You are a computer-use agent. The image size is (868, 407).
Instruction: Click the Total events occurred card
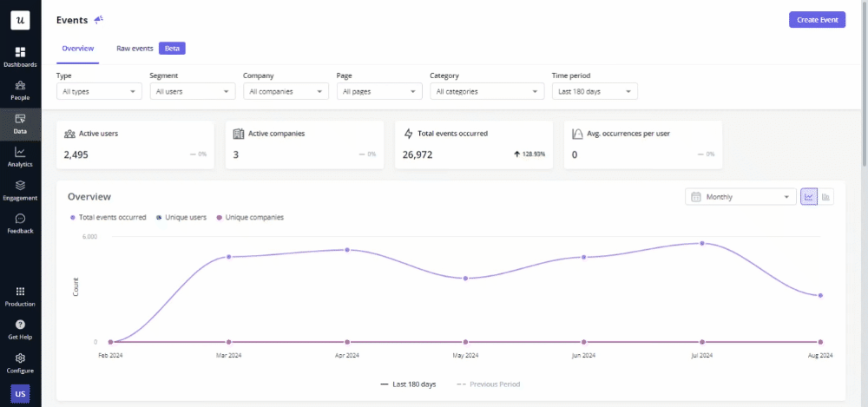pos(473,144)
